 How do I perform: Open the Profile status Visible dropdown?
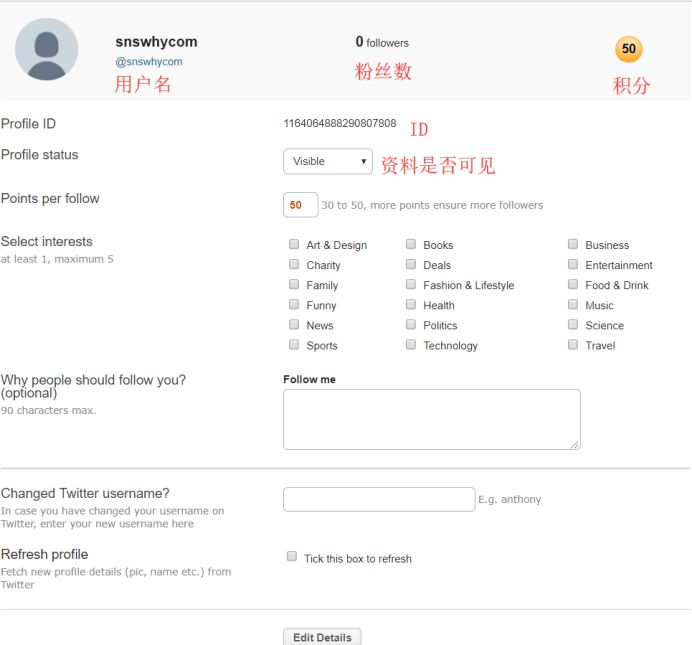328,161
